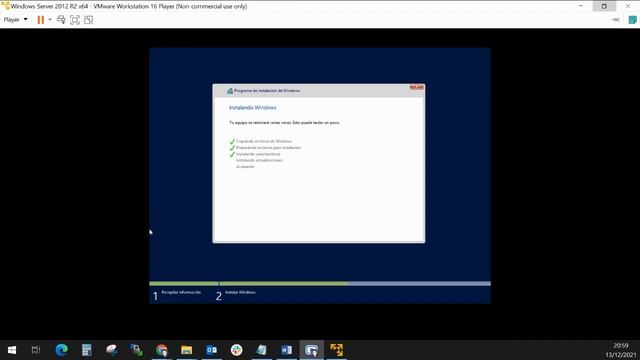The width and height of the screenshot is (640, 360).
Task: Click the 'Instalando Windows' heading
Action: (x=253, y=108)
